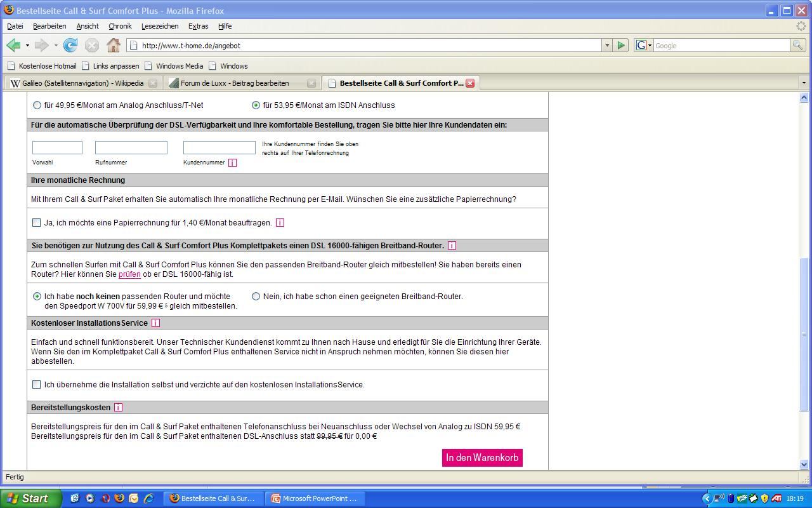Viewport: 812px width, 508px height.
Task: Open the search engine selector dropdown
Action: pos(644,45)
